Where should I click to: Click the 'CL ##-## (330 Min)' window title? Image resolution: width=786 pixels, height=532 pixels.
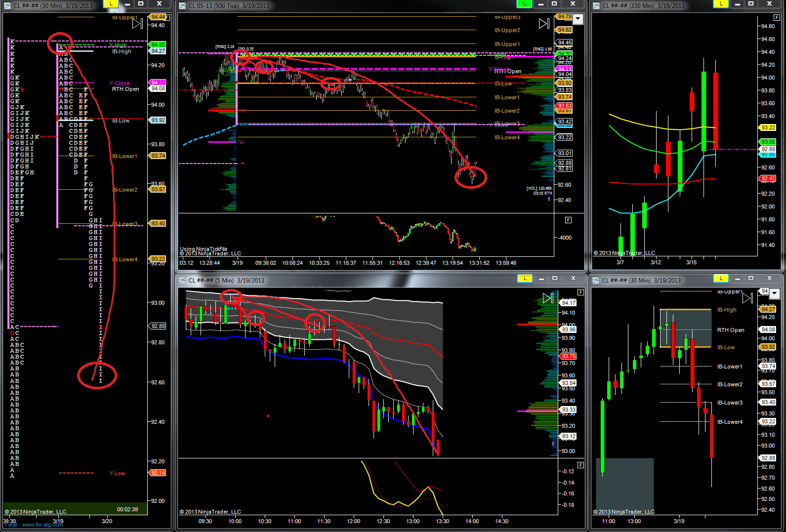click(628, 6)
